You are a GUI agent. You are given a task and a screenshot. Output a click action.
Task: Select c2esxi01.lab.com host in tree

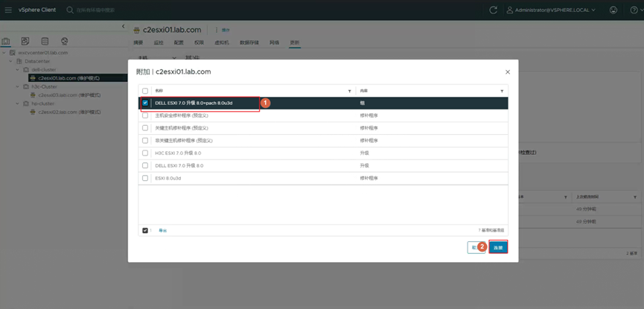tap(69, 78)
